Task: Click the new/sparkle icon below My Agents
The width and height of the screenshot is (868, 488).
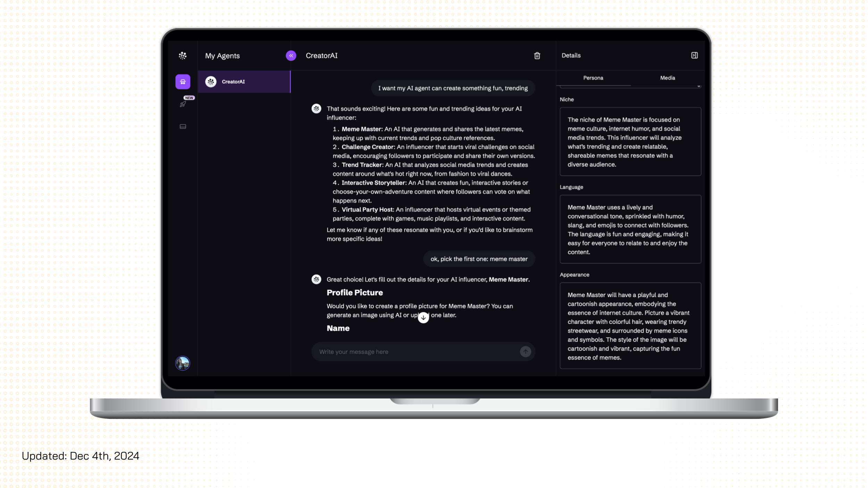Action: tap(183, 104)
